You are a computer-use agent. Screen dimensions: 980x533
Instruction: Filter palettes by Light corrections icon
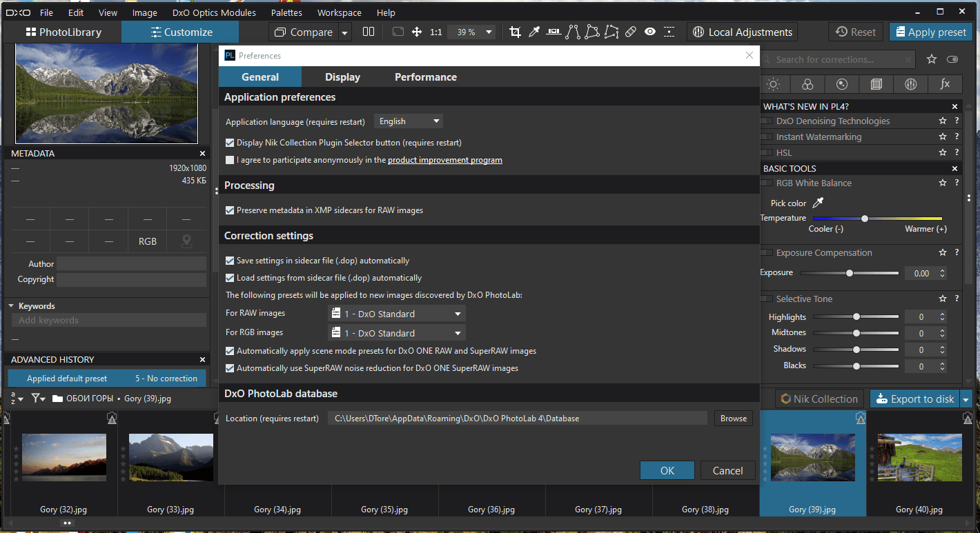(774, 84)
